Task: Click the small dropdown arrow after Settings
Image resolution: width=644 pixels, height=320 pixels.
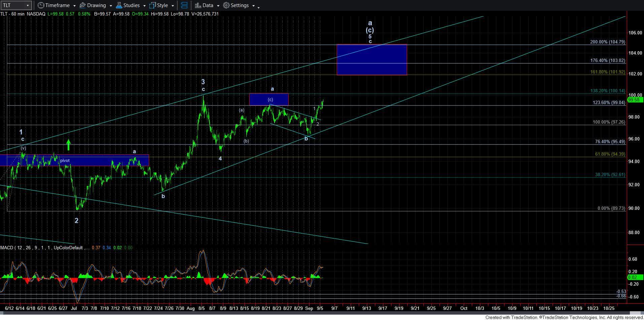Action: pos(254,6)
